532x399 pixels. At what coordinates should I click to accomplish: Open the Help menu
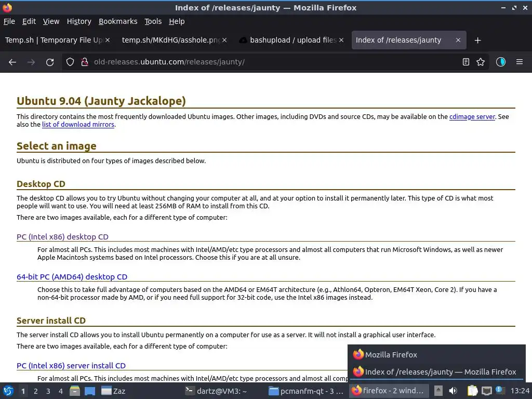[x=177, y=21]
